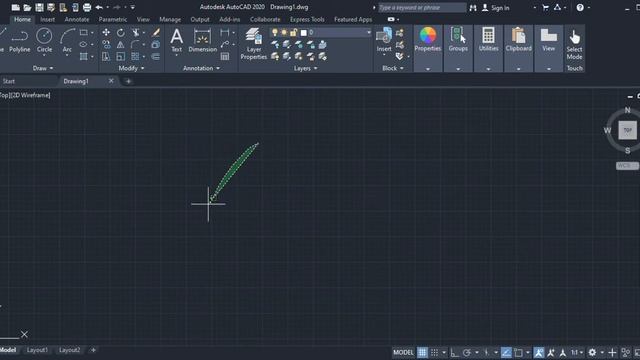Open the Express Tools ribbon tab

click(307, 19)
